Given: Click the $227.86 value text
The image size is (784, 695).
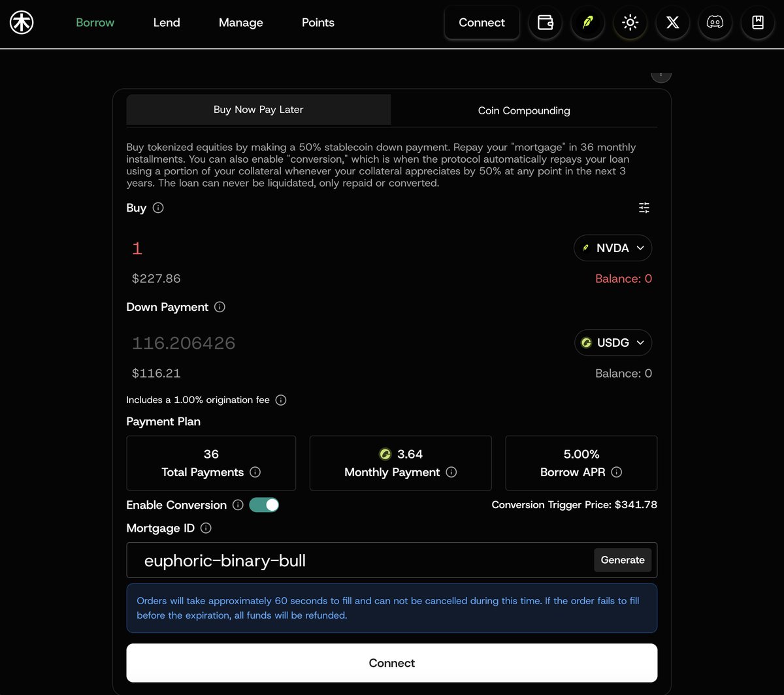Looking at the screenshot, I should (x=156, y=279).
